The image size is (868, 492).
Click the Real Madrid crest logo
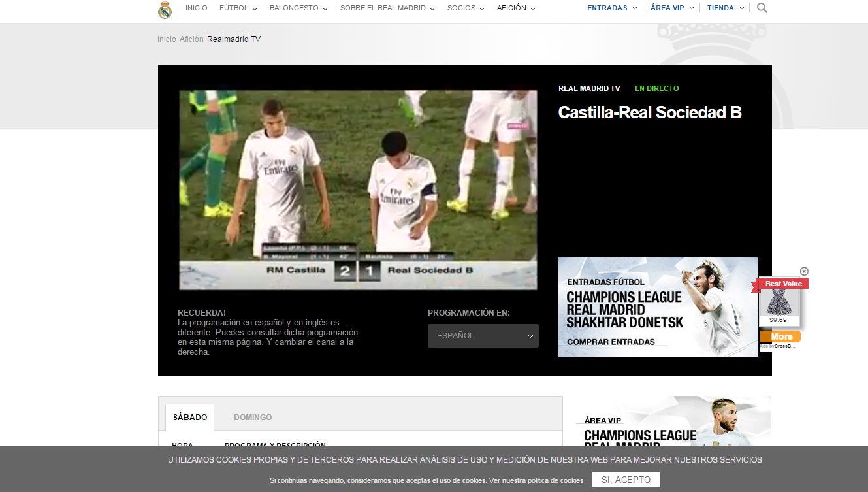[x=165, y=9]
